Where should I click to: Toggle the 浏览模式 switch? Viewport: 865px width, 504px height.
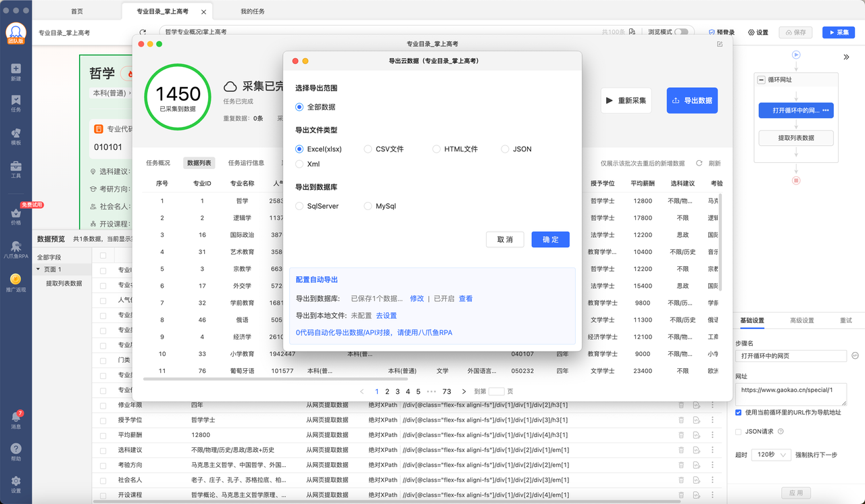tap(681, 32)
